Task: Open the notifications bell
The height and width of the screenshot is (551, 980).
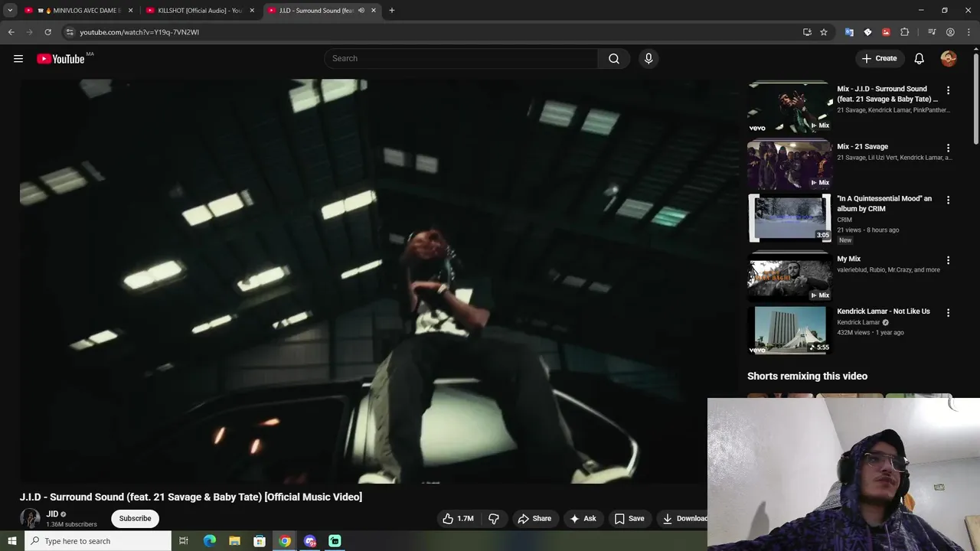Action: pos(920,58)
